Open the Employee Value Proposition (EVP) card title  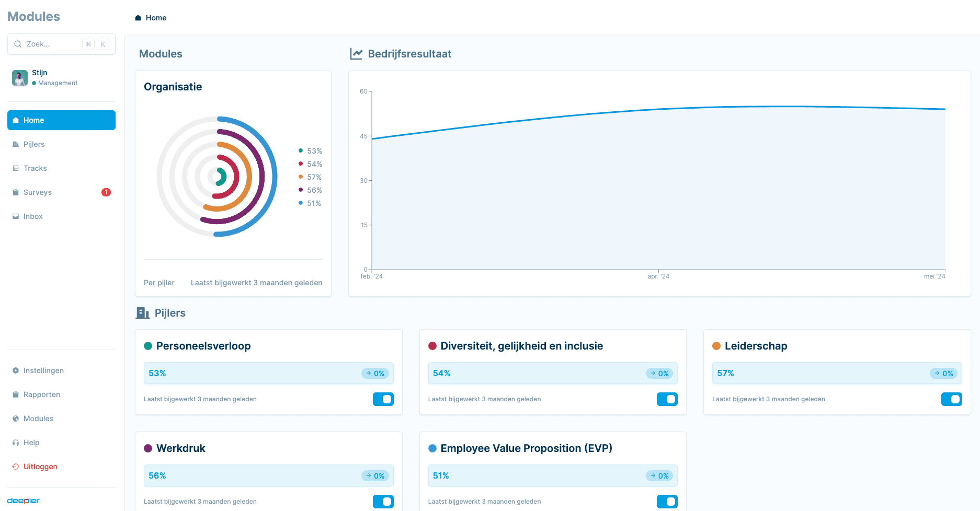[526, 448]
